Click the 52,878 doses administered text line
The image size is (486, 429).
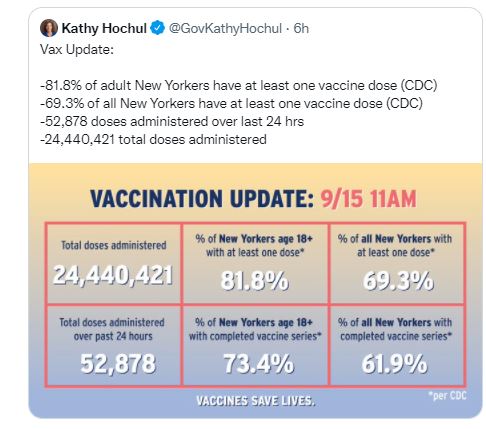click(172, 122)
